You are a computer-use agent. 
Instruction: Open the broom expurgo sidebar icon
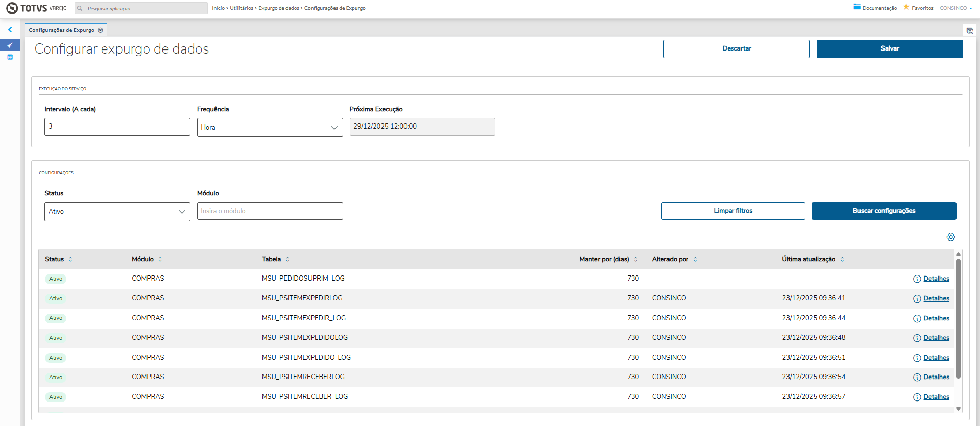(10, 45)
